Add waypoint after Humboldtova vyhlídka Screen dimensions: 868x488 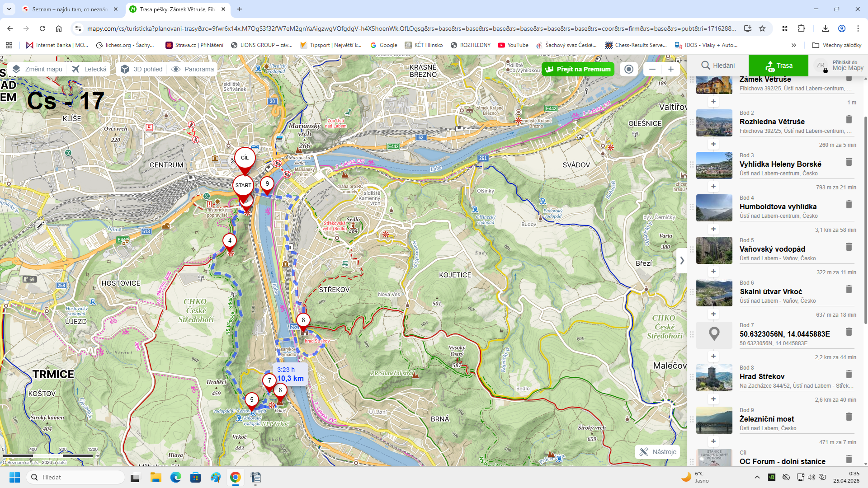(x=713, y=229)
